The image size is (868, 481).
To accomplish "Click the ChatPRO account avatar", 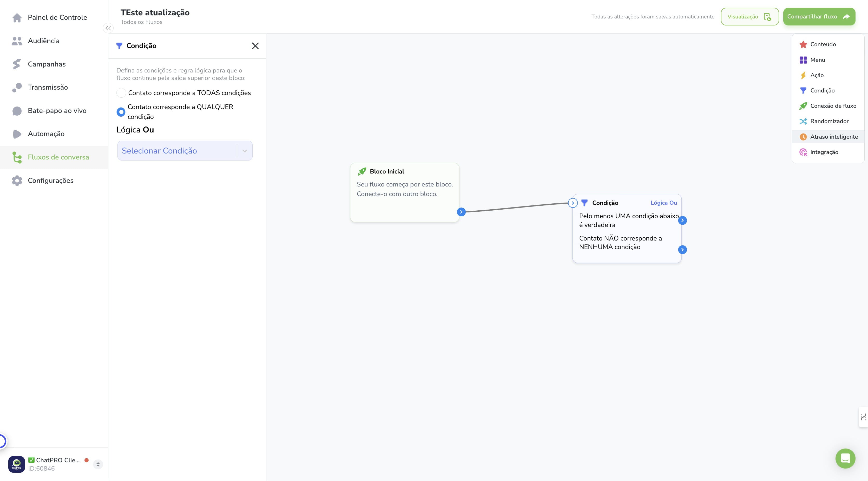I will click(x=17, y=464).
